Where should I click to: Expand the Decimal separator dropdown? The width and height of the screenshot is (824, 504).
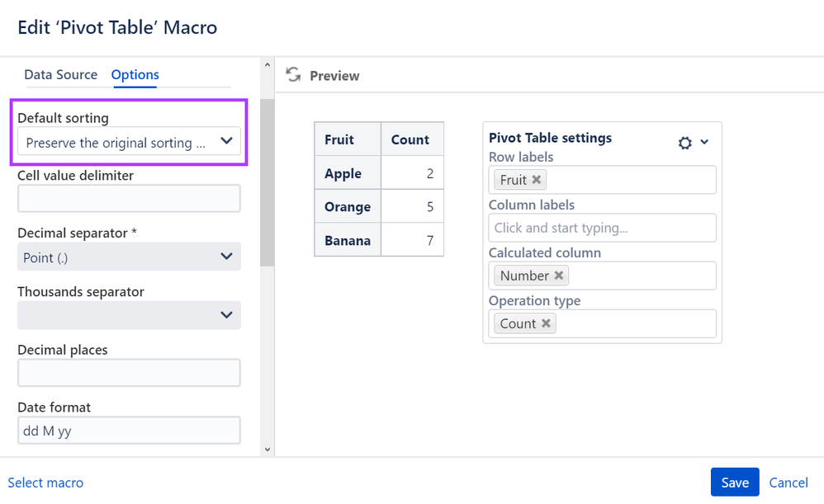[x=129, y=257]
